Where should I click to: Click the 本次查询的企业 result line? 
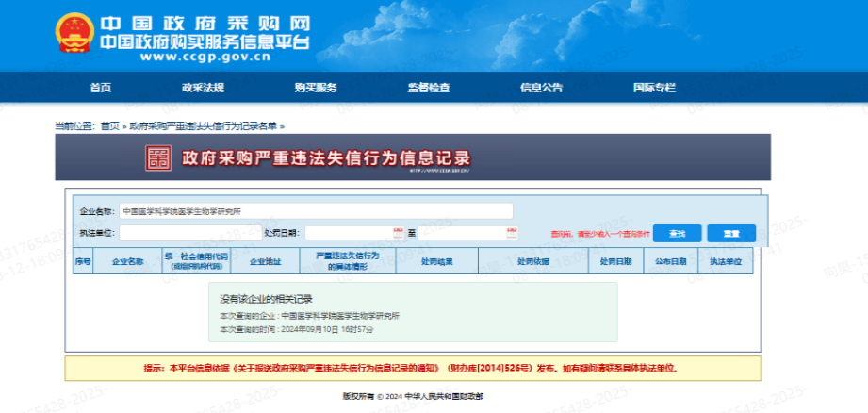tap(309, 316)
